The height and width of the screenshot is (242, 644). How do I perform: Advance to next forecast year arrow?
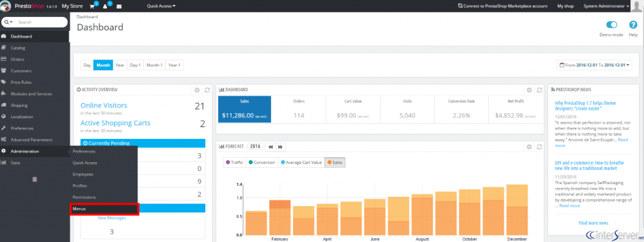[x=280, y=146]
